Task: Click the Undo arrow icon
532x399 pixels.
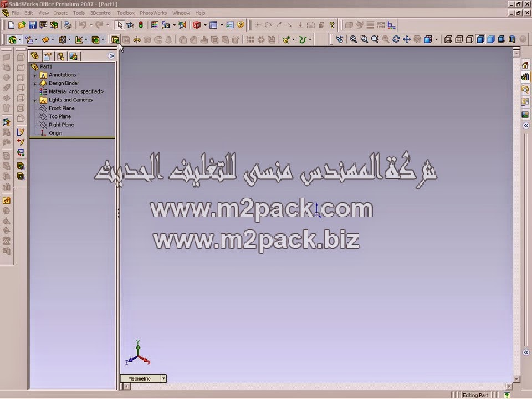Action: tap(83, 25)
